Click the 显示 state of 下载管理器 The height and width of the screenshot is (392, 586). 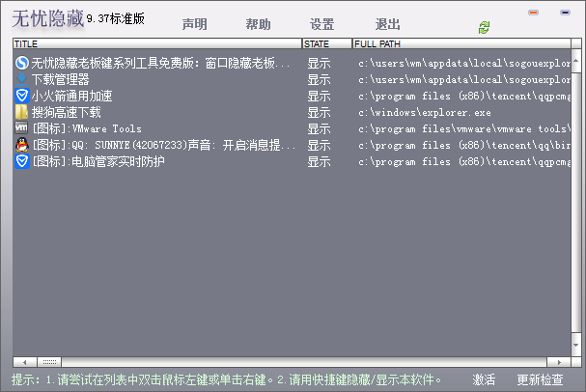(x=319, y=79)
